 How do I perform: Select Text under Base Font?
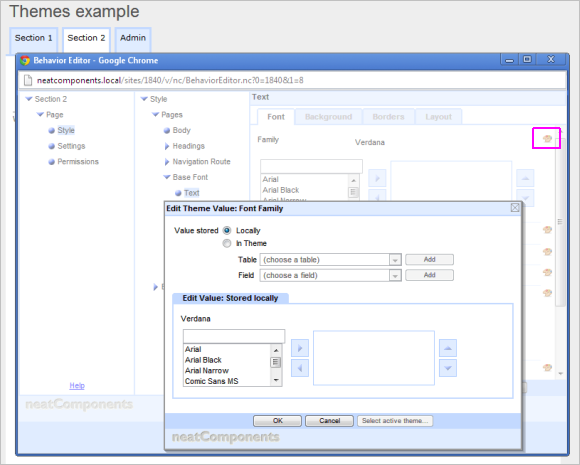coord(191,193)
